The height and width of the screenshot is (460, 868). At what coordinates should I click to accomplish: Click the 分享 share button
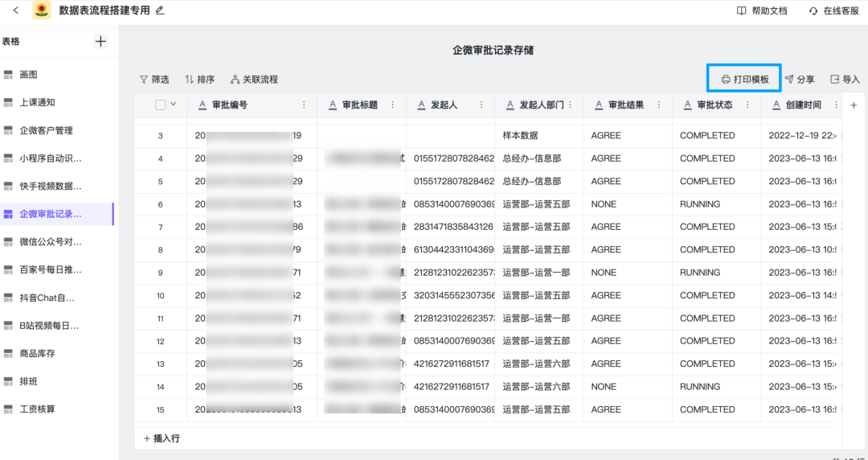click(800, 80)
